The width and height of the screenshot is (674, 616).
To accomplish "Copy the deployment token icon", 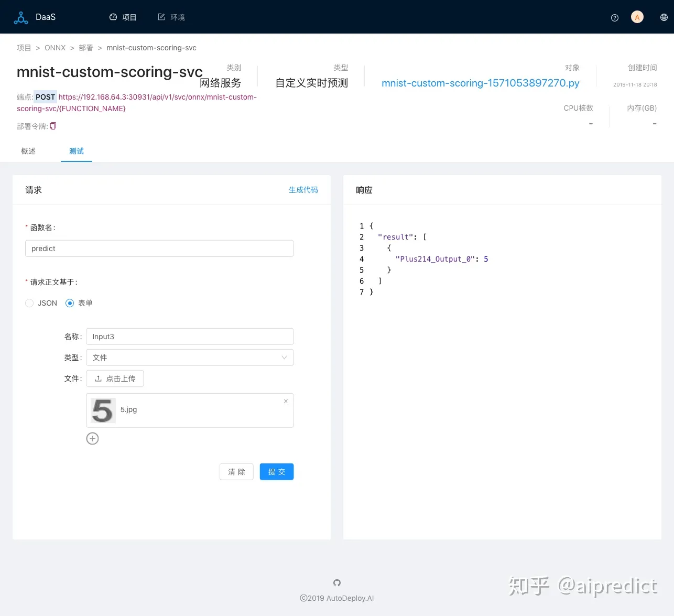I will click(53, 126).
